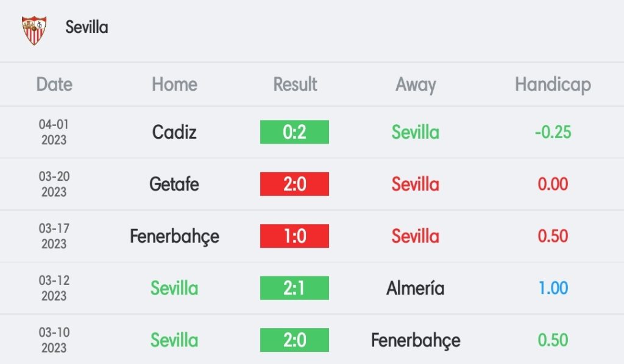Select the 04-01 2023 date cell

[x=54, y=132]
